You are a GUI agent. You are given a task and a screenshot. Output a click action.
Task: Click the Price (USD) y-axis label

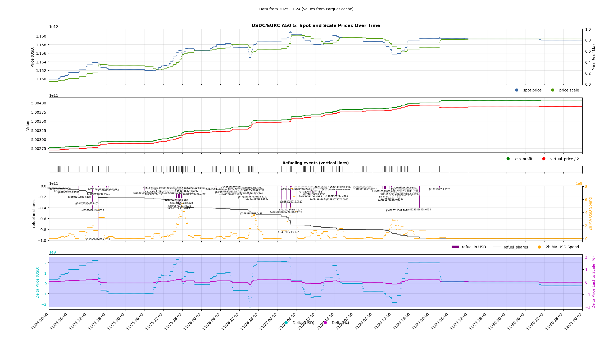tap(33, 57)
